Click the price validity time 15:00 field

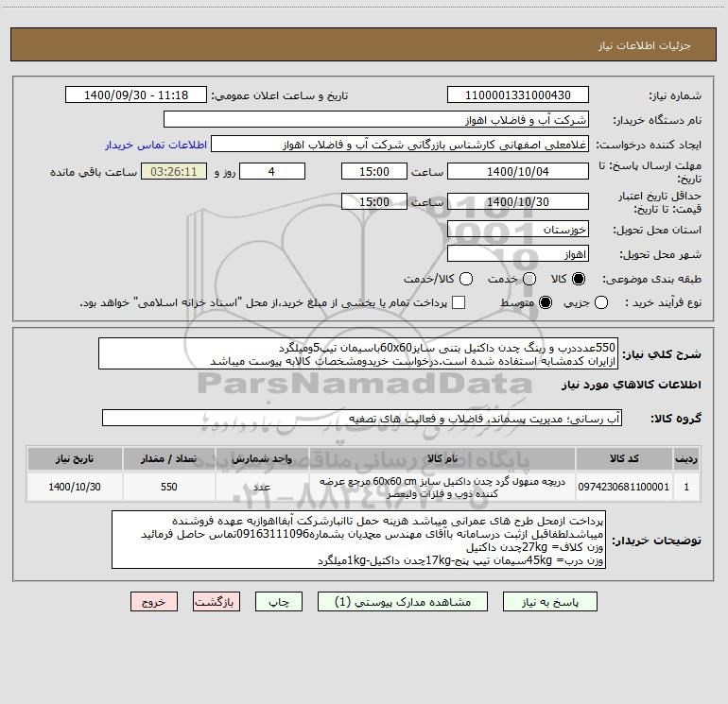tap(374, 201)
